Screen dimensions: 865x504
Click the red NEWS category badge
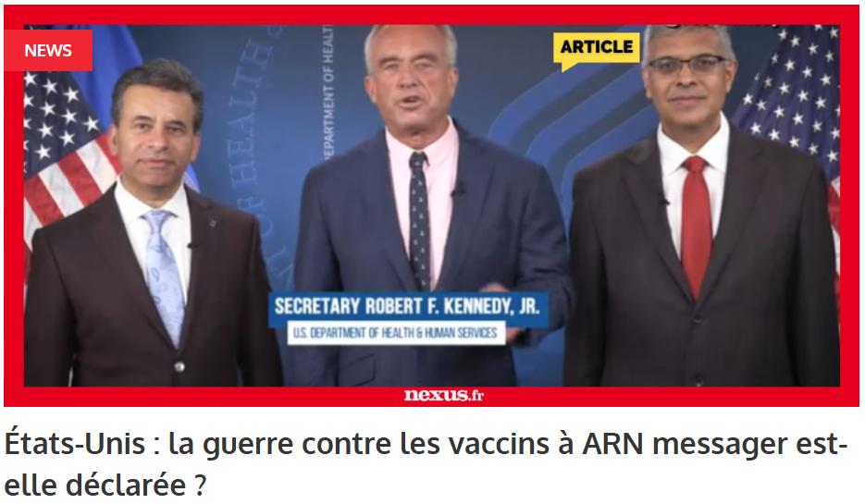click(x=48, y=50)
